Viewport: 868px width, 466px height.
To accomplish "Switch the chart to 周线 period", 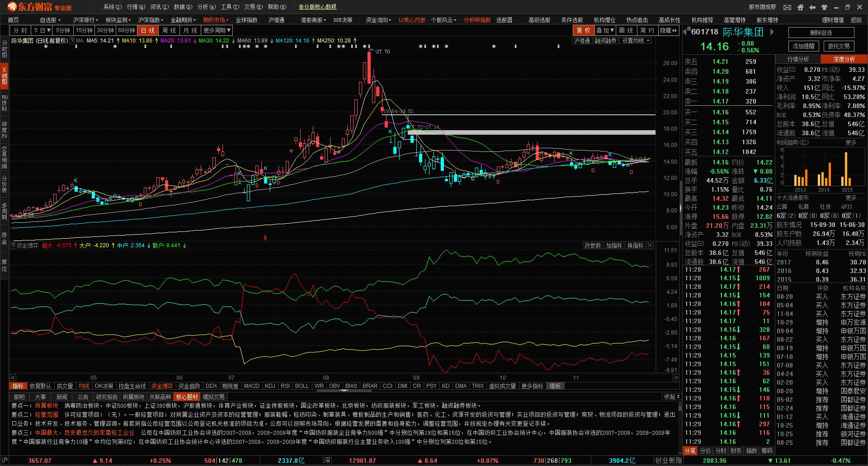I will coord(169,30).
